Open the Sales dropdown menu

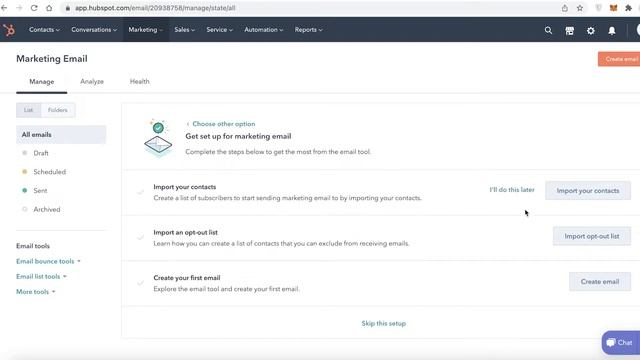pos(184,30)
